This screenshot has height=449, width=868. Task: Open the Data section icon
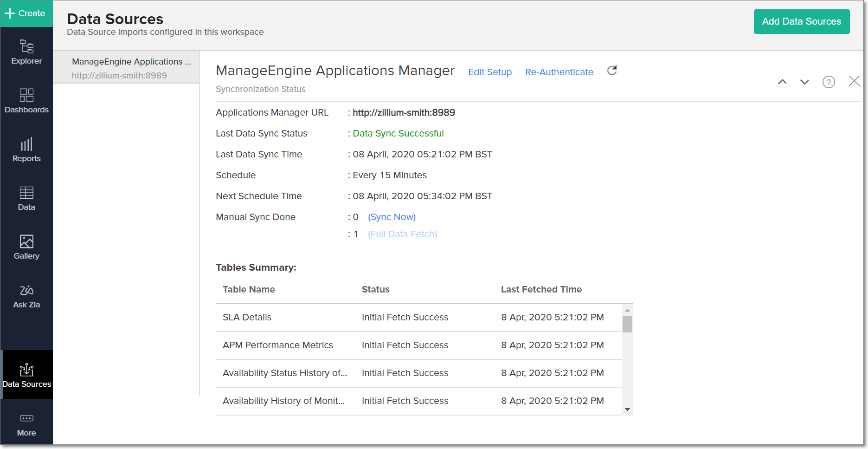click(26, 198)
